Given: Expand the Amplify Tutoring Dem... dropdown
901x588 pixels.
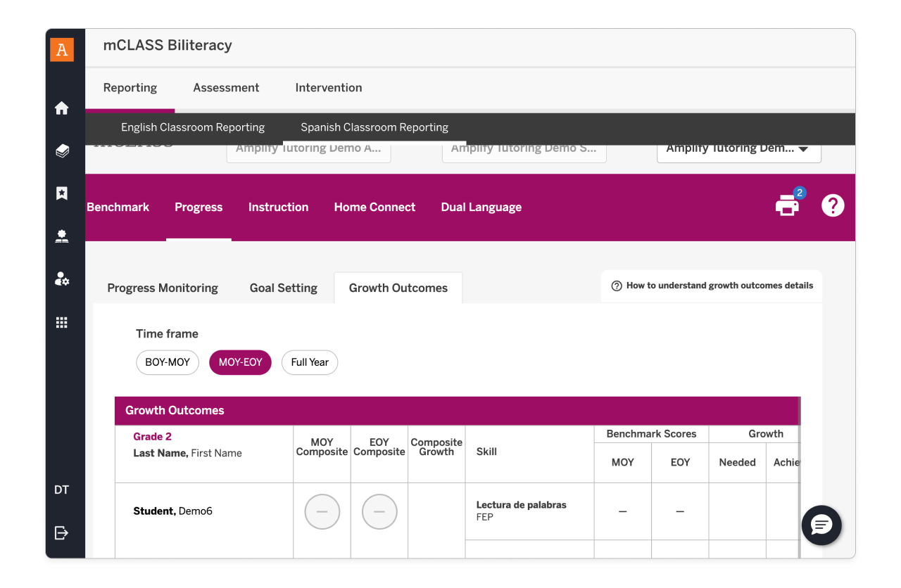Looking at the screenshot, I should pyautogui.click(x=738, y=149).
